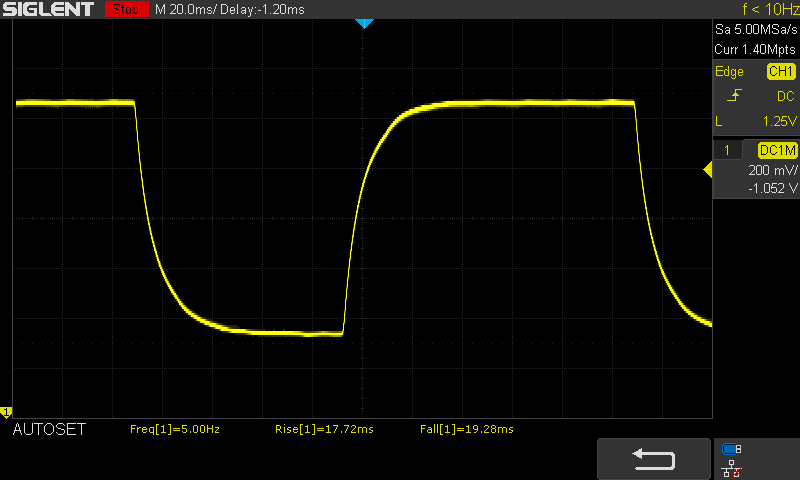800x480 pixels.
Task: Click the Fall[1]=19.28ms measurement
Action: pos(467,430)
